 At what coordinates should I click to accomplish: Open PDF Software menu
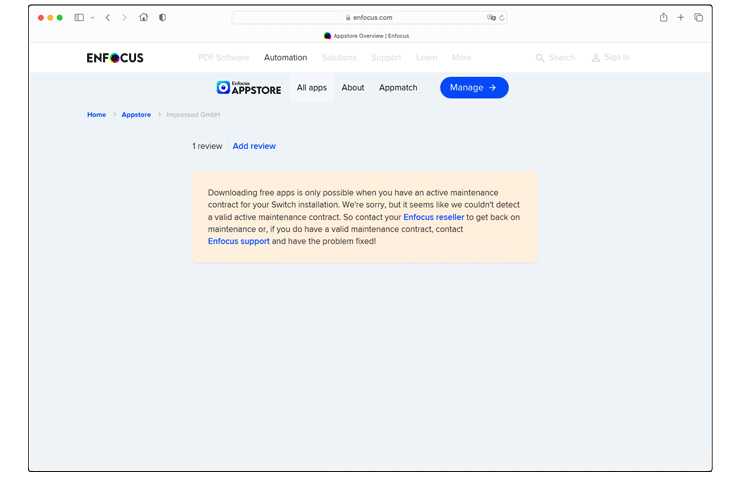coord(224,58)
